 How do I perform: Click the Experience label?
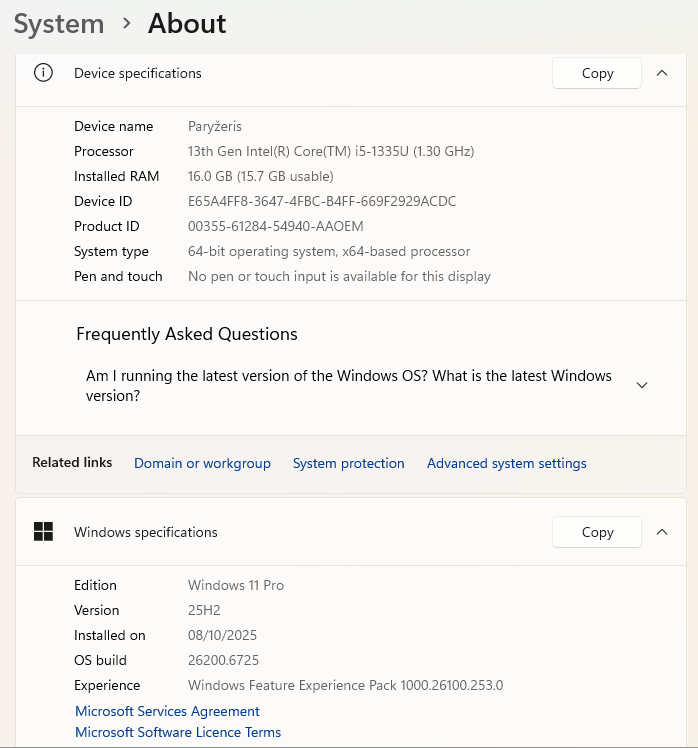[x=107, y=686]
